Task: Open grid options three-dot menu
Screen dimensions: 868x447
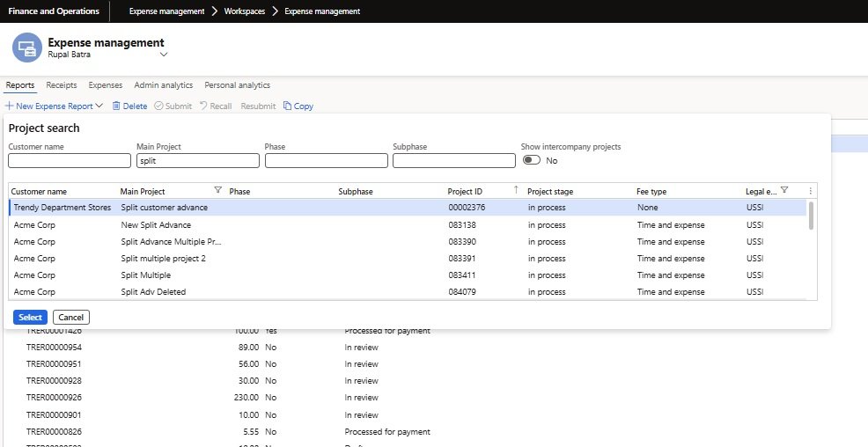Action: [x=810, y=190]
